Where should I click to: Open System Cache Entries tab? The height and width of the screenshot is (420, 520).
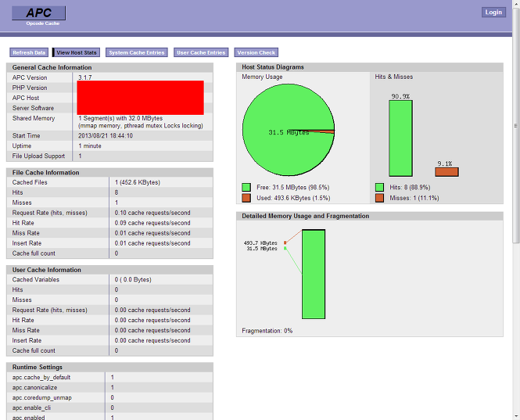click(x=137, y=52)
